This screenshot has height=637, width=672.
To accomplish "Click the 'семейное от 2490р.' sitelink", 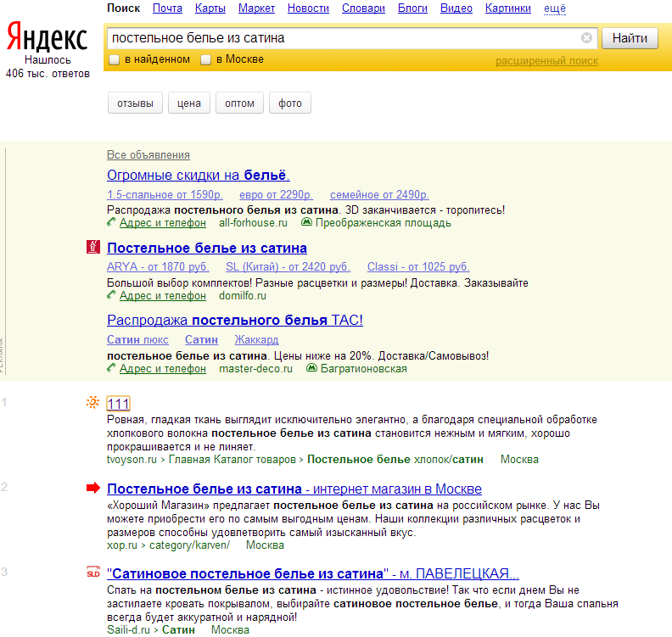I will [379, 194].
